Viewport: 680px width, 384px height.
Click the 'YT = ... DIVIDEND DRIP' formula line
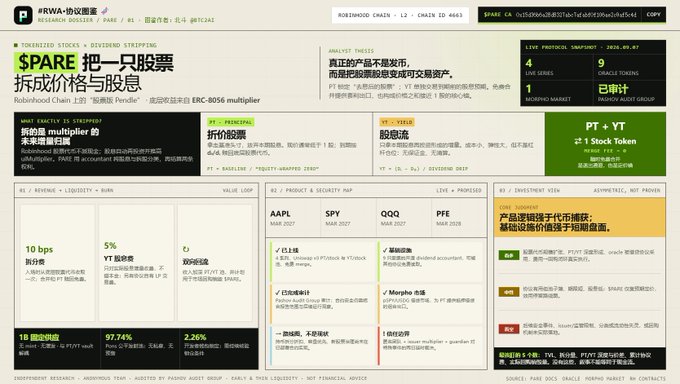coord(423,168)
